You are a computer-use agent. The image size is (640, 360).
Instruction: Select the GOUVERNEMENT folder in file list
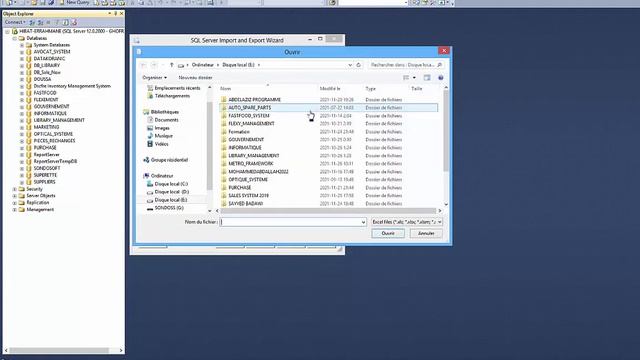[246, 140]
